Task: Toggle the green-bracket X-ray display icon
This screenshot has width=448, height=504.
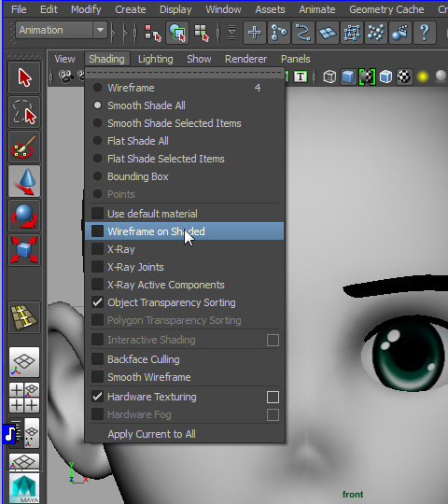Action: tap(367, 77)
